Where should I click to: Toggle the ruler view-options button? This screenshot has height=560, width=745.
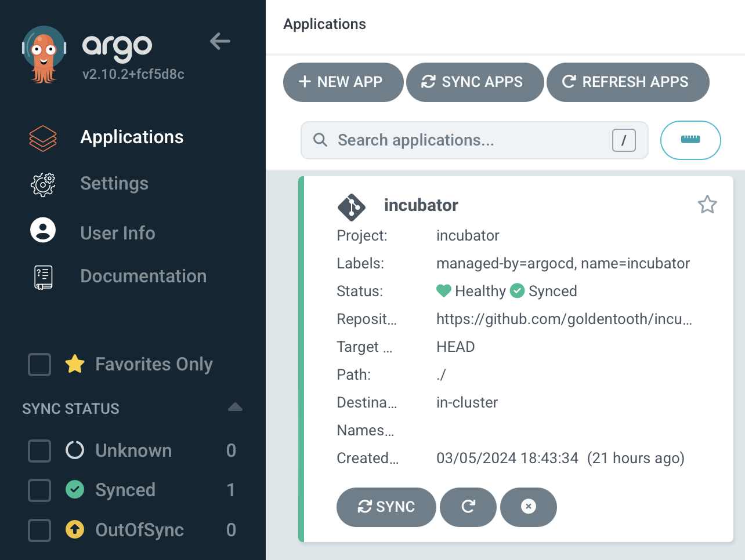pyautogui.click(x=690, y=140)
